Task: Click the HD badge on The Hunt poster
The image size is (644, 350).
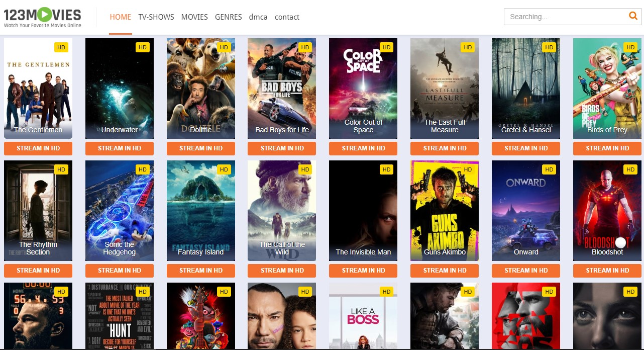Action: coord(143,292)
